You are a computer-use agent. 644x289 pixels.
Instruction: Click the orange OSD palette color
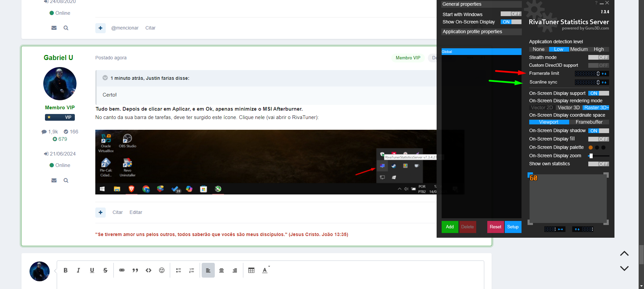click(591, 148)
